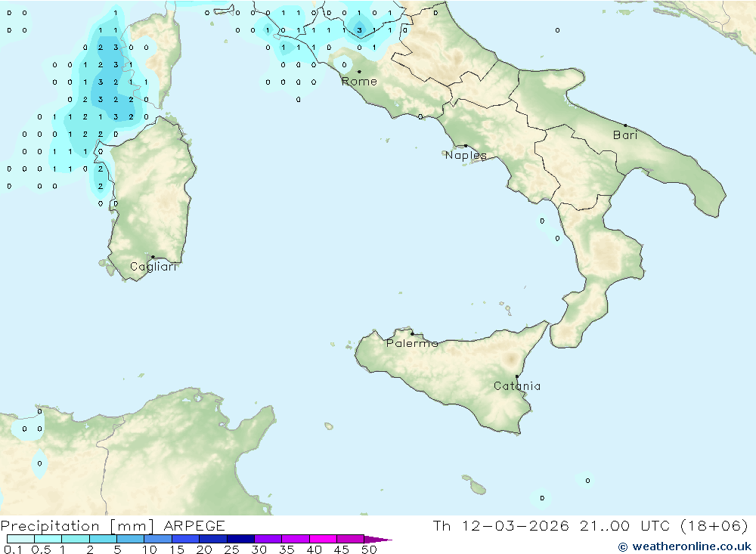Click the legend value 15
This screenshot has width=756, height=554.
177,549
